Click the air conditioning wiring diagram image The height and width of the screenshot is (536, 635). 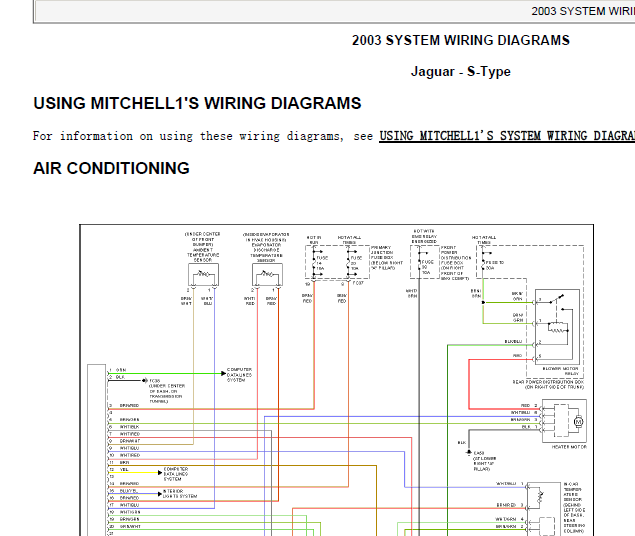click(337, 380)
